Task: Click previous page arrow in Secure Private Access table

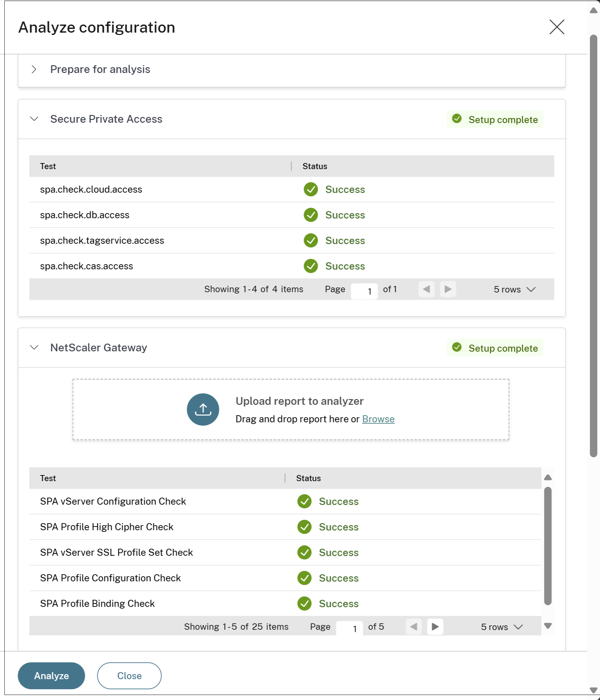Action: [x=426, y=289]
